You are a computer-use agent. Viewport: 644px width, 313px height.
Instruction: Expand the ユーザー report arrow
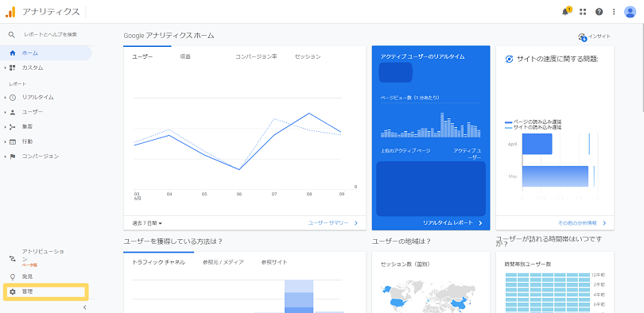(x=6, y=112)
